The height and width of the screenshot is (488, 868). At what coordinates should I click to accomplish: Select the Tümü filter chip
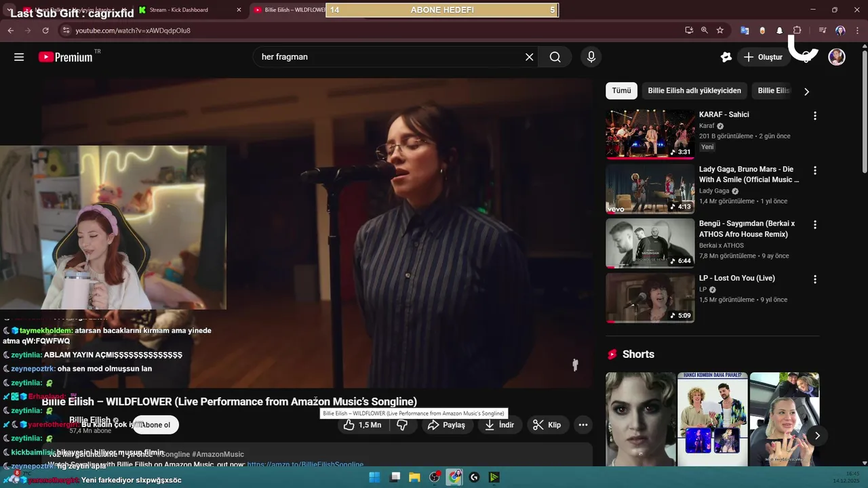point(621,91)
